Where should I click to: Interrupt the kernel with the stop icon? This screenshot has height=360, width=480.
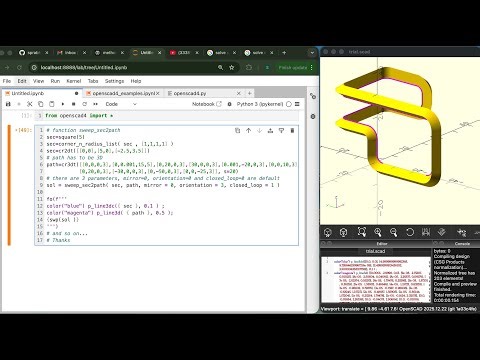click(x=74, y=104)
